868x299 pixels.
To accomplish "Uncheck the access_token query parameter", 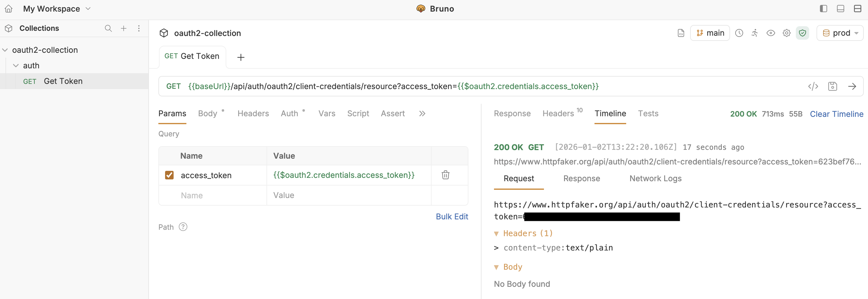I will [x=170, y=175].
